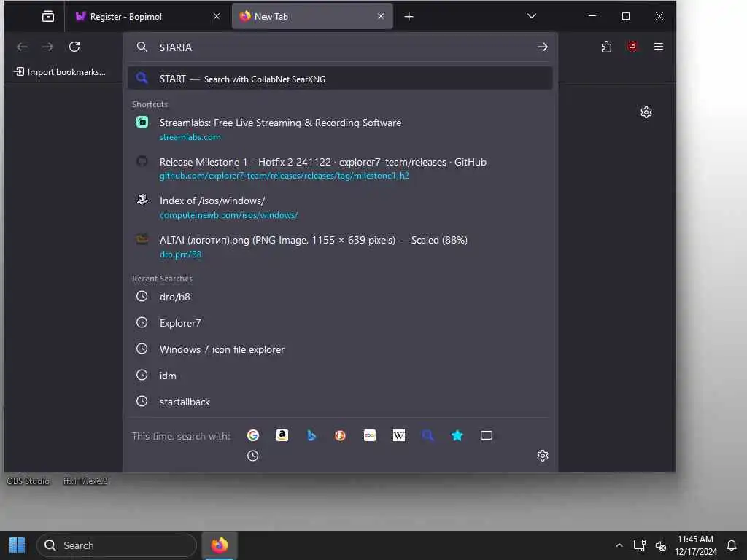Open Windows Start menu

point(18,545)
